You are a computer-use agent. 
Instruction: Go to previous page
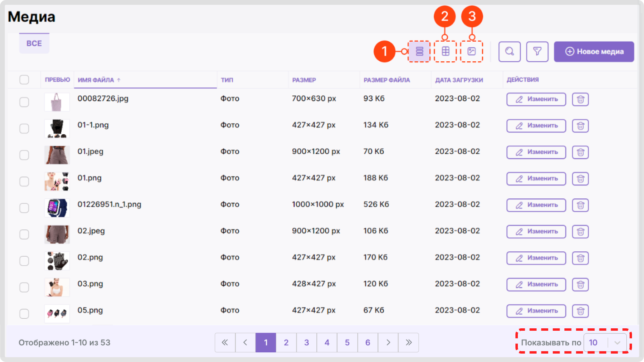coord(246,342)
